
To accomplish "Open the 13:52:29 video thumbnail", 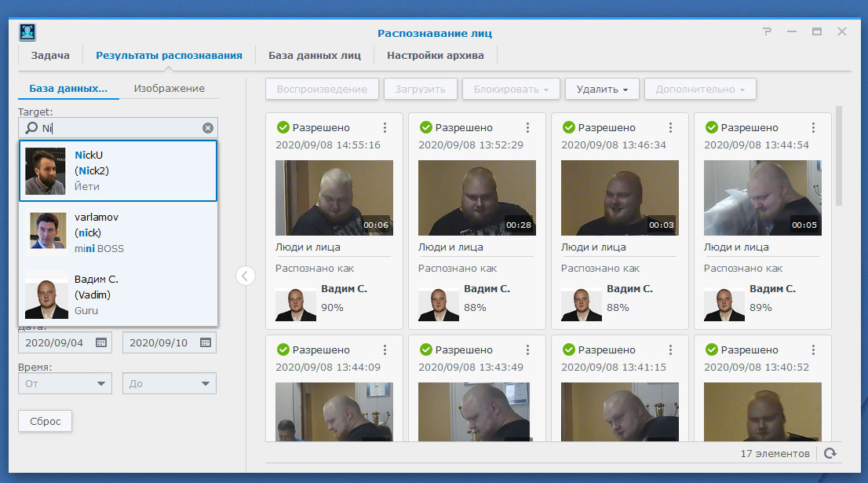I will click(x=476, y=197).
